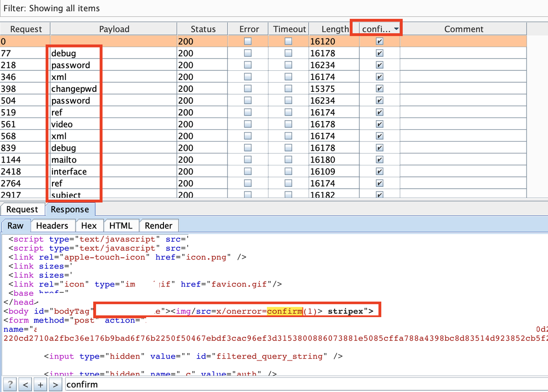
Task: Toggle Error checkbox for request 561
Action: click(x=248, y=124)
